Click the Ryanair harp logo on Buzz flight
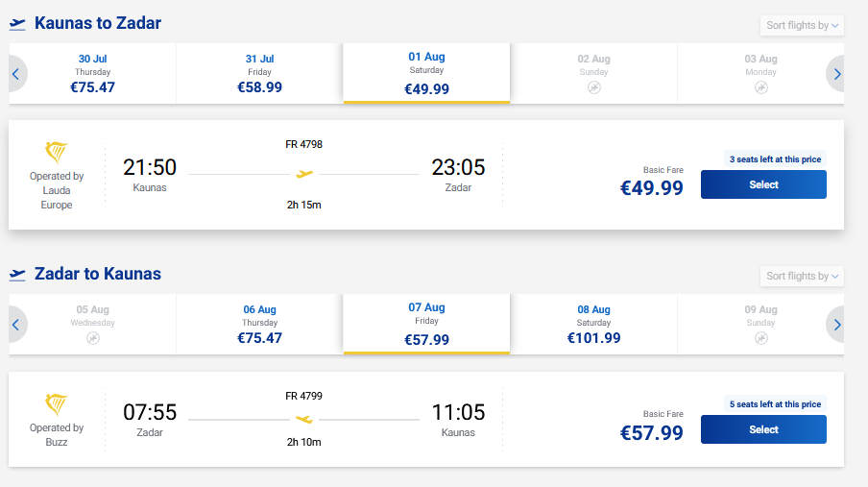The height and width of the screenshot is (487, 868). (x=57, y=403)
